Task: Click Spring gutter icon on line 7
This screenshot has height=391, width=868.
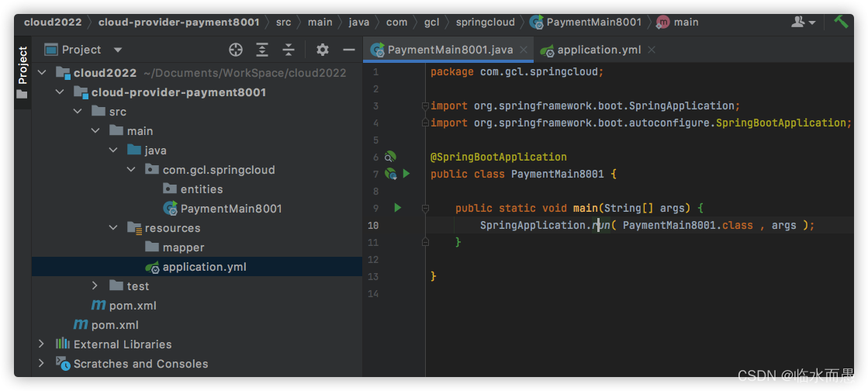Action: click(x=391, y=174)
